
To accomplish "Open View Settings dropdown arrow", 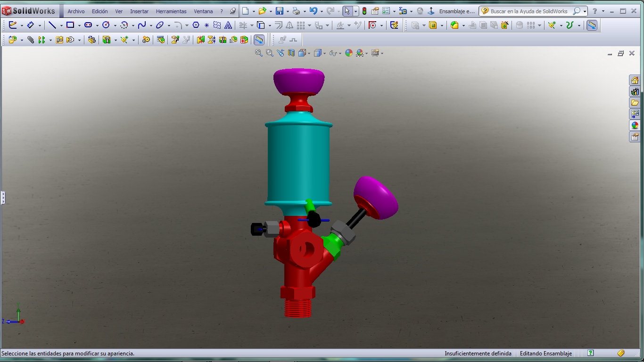I will [382, 54].
